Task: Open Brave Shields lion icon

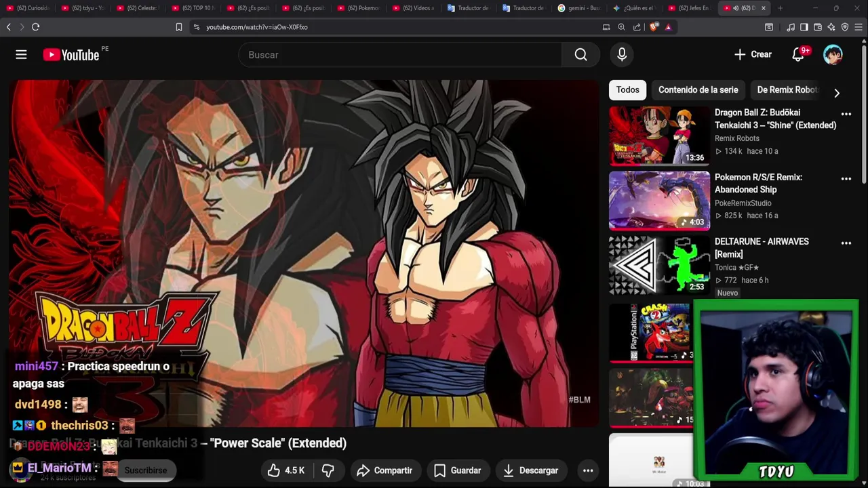Action: (x=654, y=27)
